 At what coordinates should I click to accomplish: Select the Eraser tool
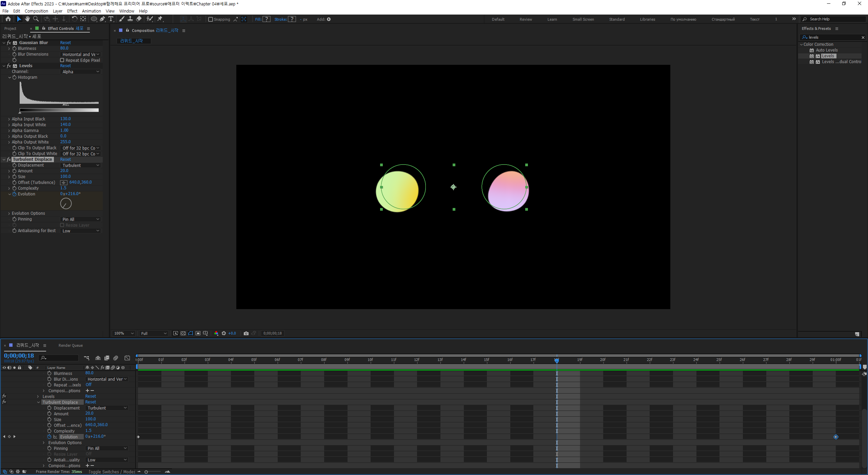click(139, 19)
